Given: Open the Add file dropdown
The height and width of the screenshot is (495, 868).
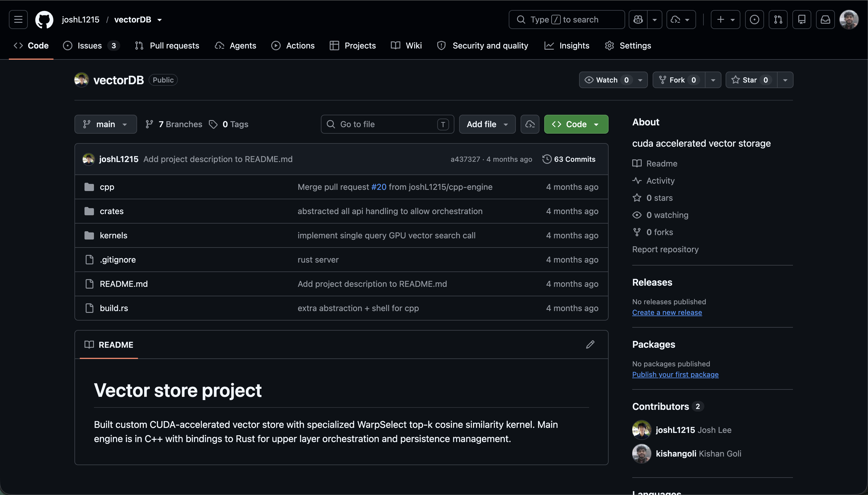Looking at the screenshot, I should coord(487,124).
